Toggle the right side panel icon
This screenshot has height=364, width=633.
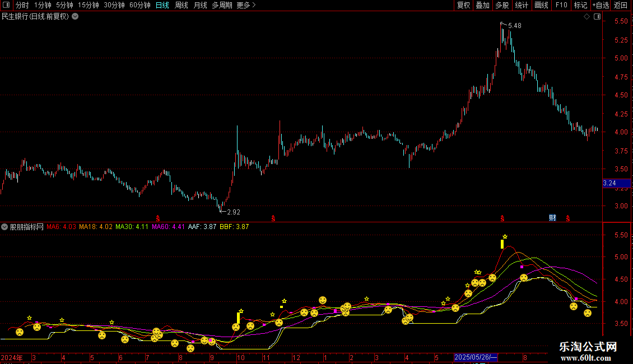click(597, 17)
